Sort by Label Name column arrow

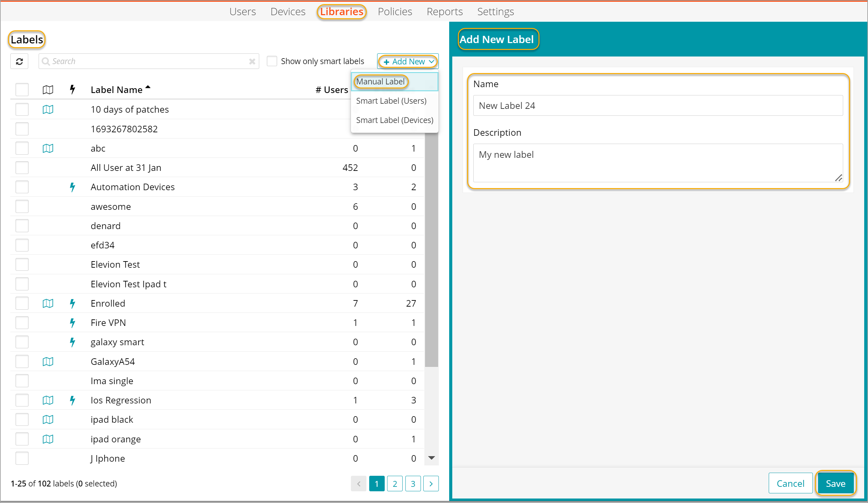tap(148, 88)
